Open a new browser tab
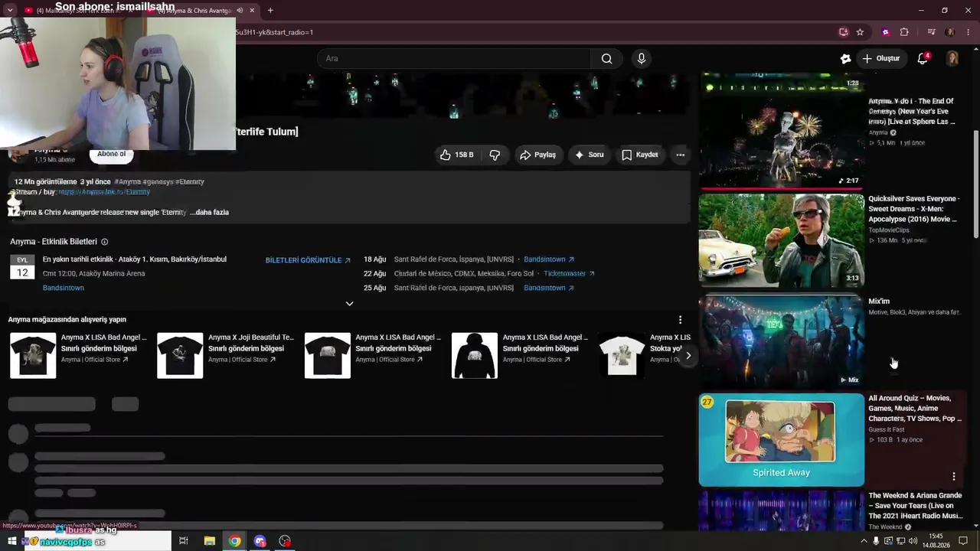 tap(270, 10)
